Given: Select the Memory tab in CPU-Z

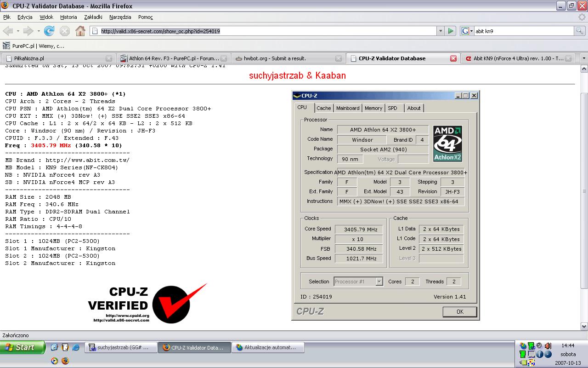Looking at the screenshot, I should pyautogui.click(x=373, y=108).
